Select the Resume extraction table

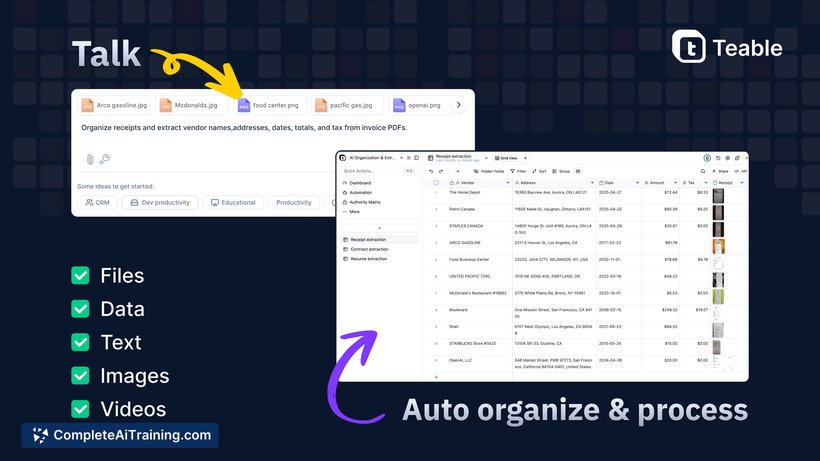[379, 259]
